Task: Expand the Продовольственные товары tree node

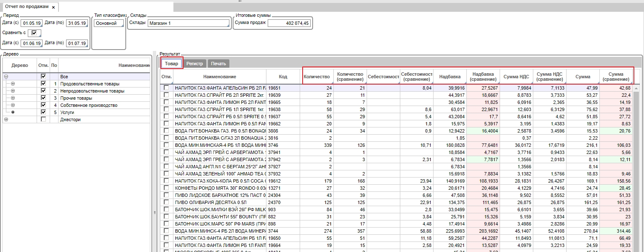Action: [13, 84]
